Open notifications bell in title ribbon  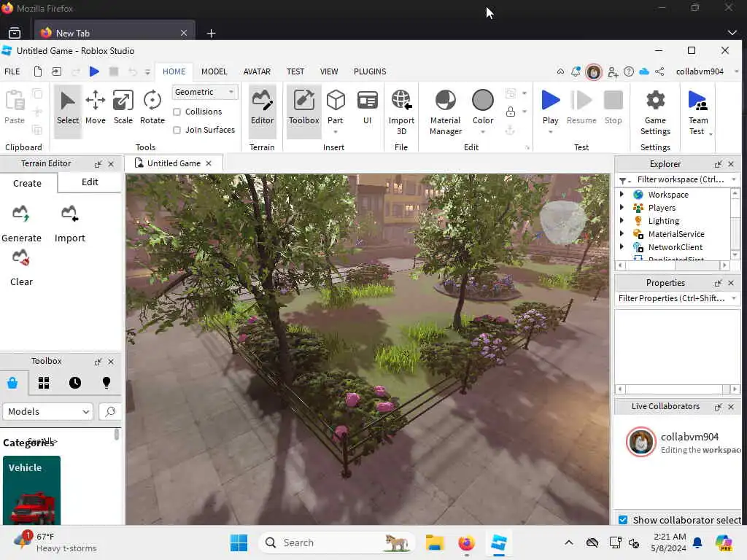pos(576,71)
